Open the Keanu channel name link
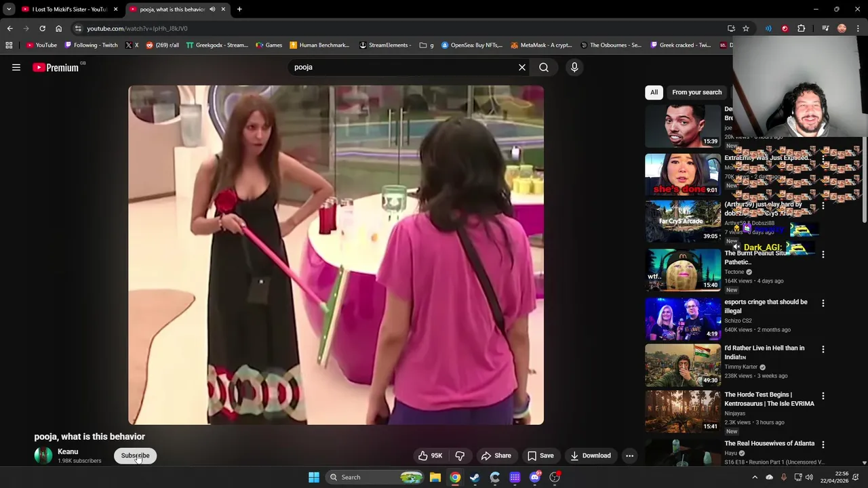 (68, 451)
